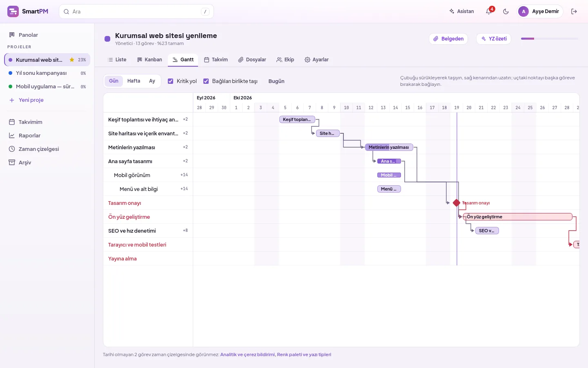The image size is (588, 368).
Task: Click the Ayşe Demir avatar
Action: coord(523,11)
